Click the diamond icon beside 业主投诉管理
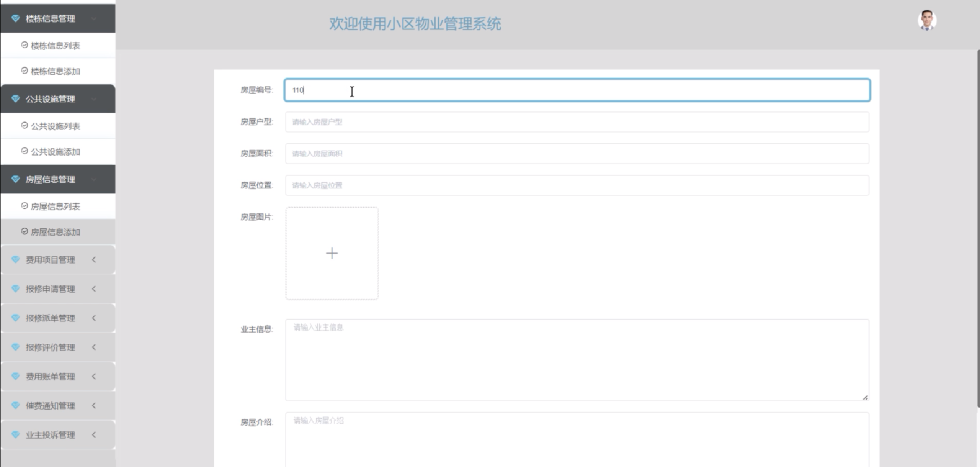 15,434
